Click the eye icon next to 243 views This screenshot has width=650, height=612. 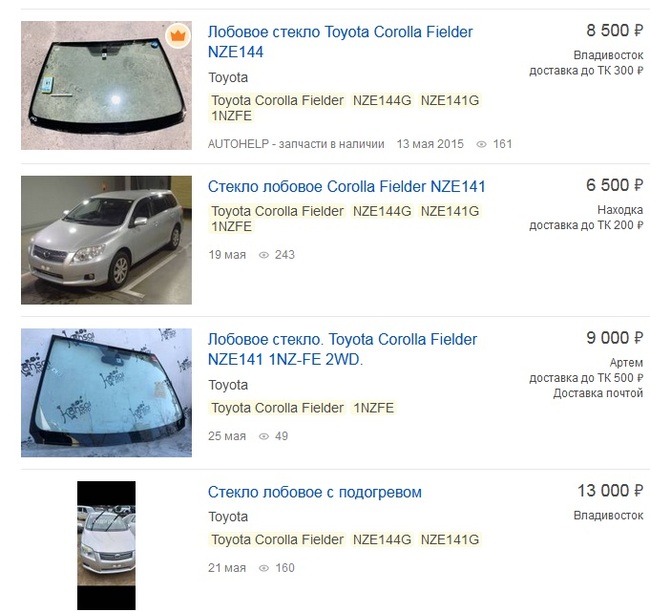point(264,255)
